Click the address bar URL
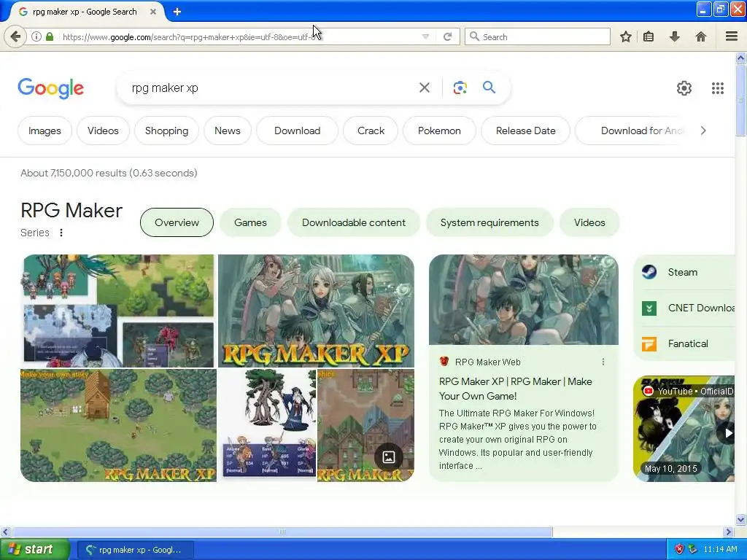 190,36
